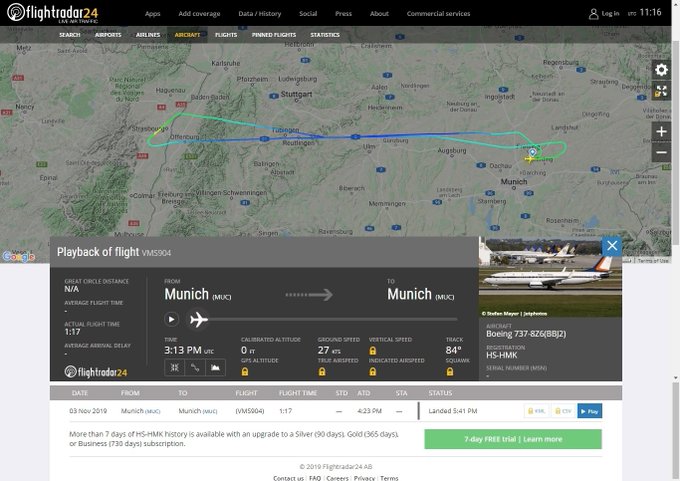Click the 7-day FREE trial banner
The width and height of the screenshot is (680, 481).
(x=513, y=439)
